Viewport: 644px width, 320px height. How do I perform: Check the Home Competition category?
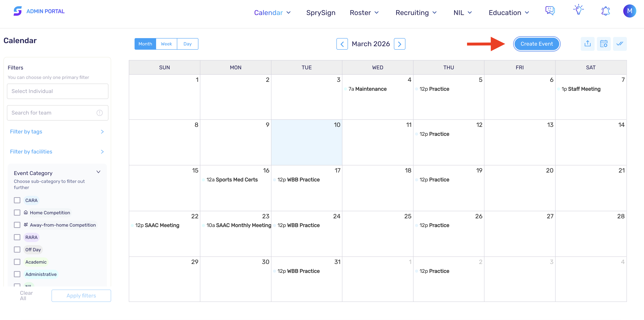[17, 213]
